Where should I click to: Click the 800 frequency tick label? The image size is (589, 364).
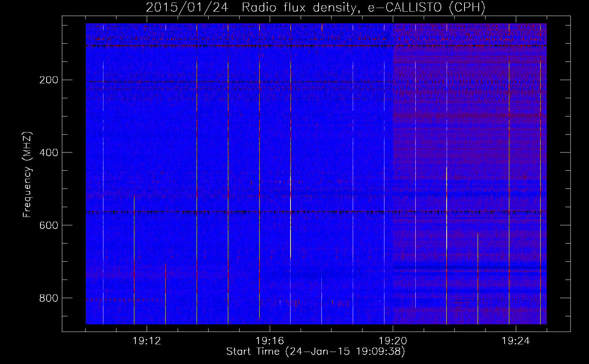tap(49, 298)
